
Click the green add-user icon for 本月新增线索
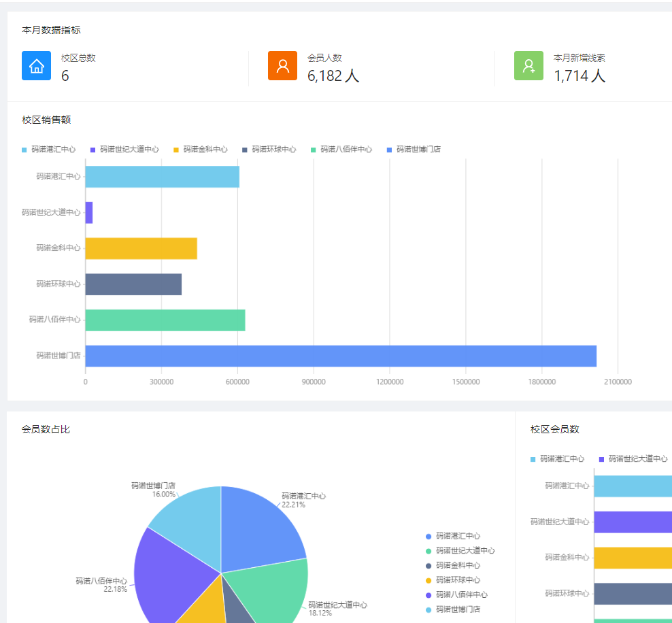(x=528, y=65)
